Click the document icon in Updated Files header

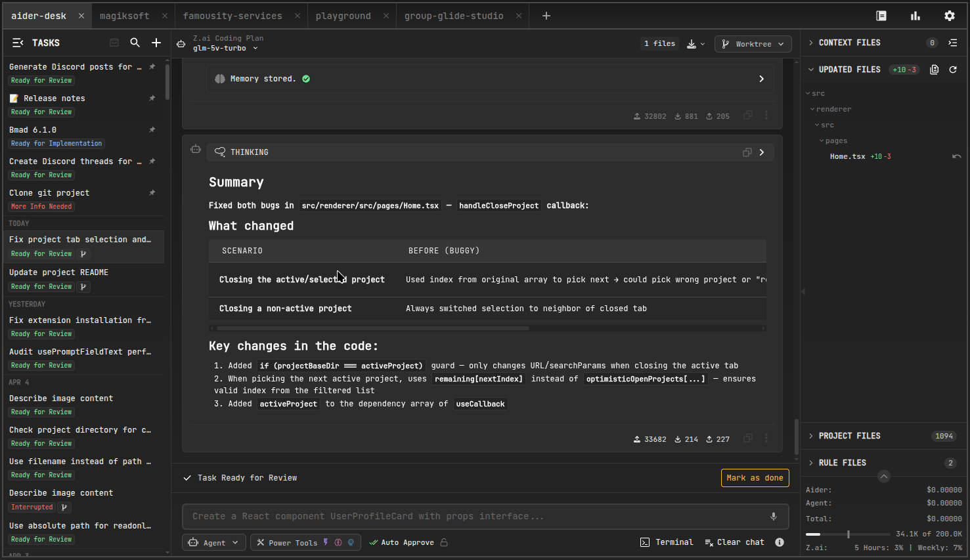tap(935, 70)
